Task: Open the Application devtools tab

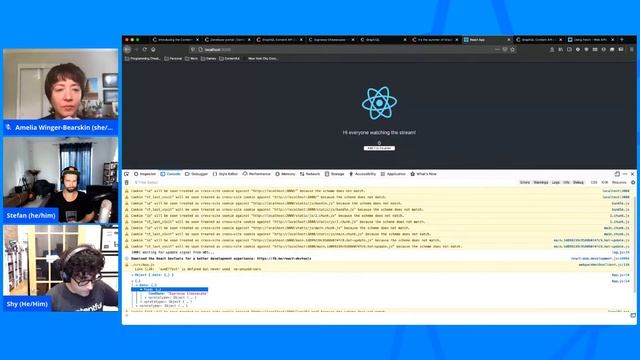Action: click(x=393, y=174)
